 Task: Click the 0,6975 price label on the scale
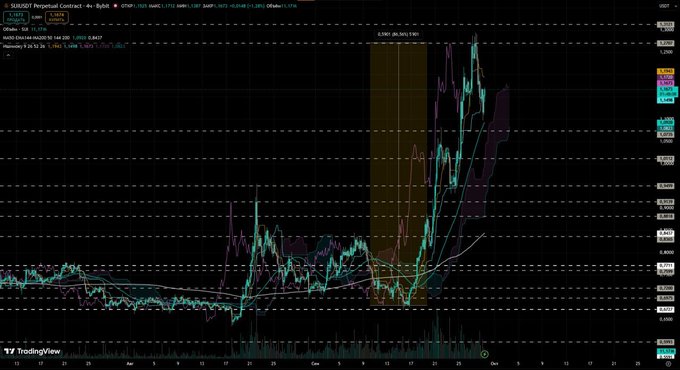coord(666,298)
